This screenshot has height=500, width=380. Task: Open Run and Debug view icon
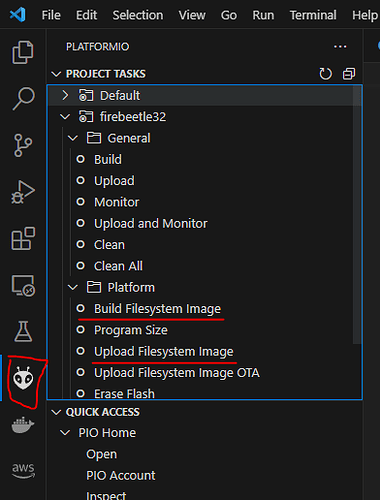23,192
